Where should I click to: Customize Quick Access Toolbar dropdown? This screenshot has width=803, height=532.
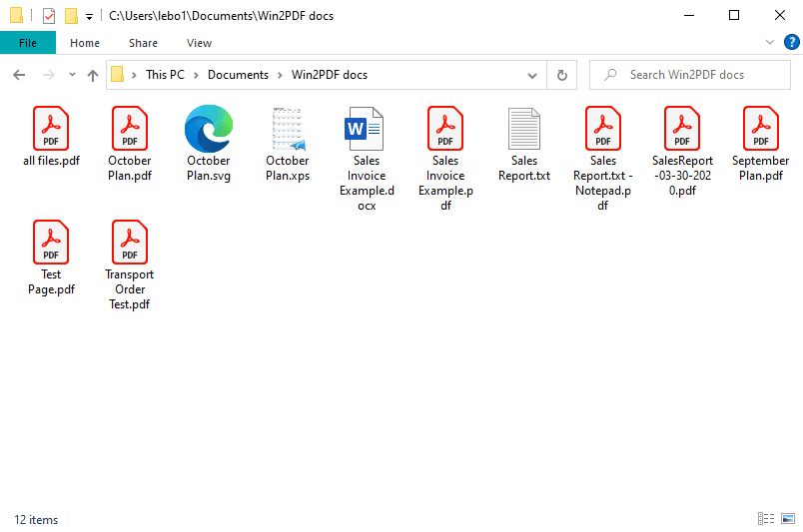pos(89,16)
